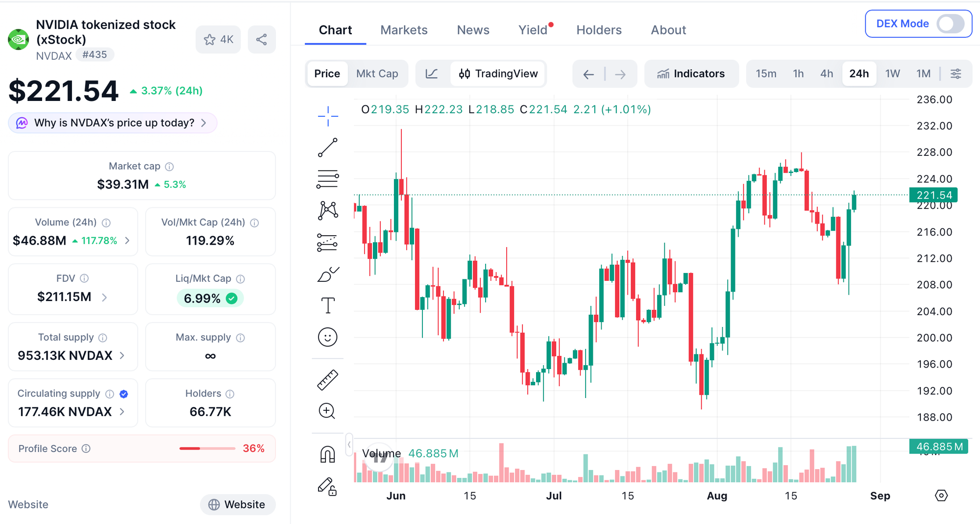Activate the ruler measure tool
The height and width of the screenshot is (524, 980).
pos(328,380)
